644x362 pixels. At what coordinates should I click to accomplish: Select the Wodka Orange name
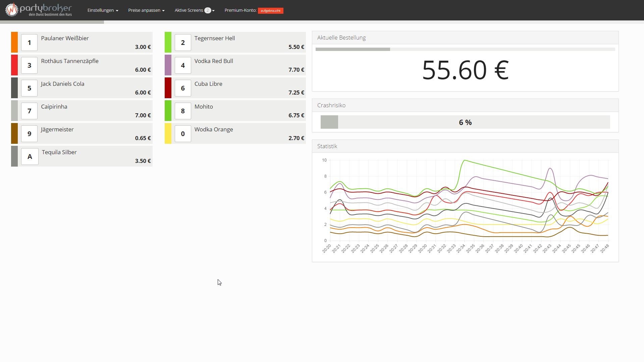click(214, 129)
